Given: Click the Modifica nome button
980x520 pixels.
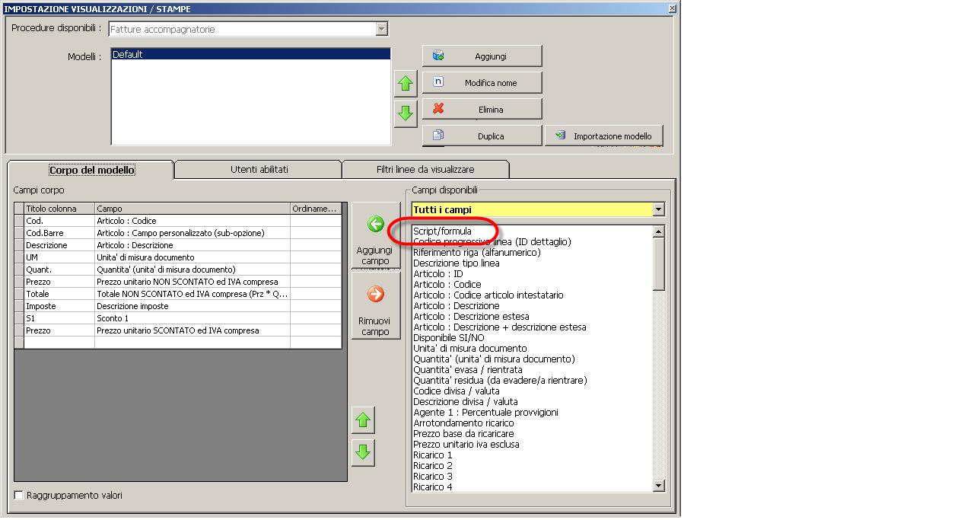Looking at the screenshot, I should pyautogui.click(x=482, y=82).
